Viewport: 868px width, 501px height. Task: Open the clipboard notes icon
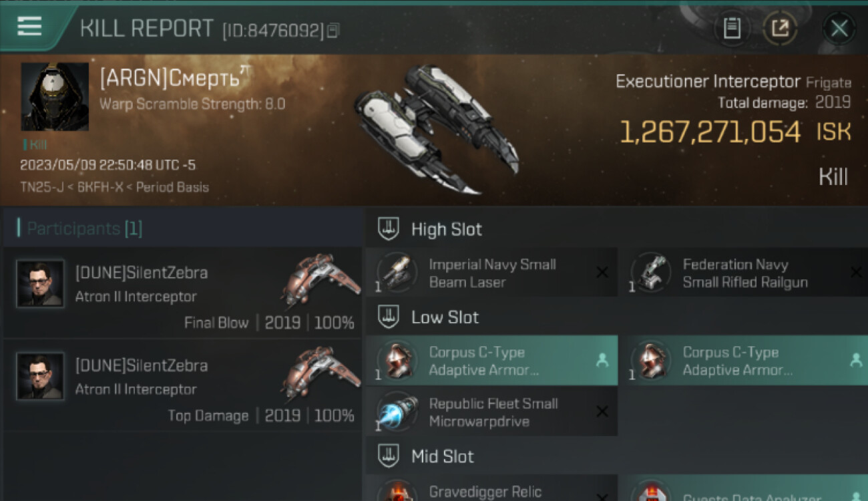732,28
